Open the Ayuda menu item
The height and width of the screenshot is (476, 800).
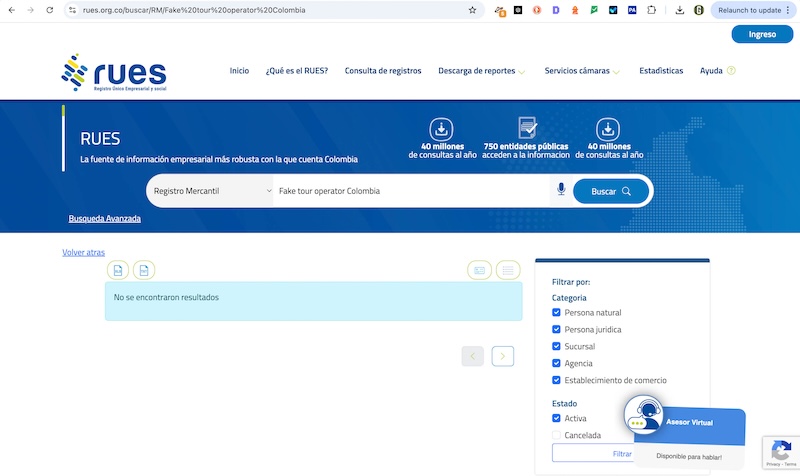point(711,70)
